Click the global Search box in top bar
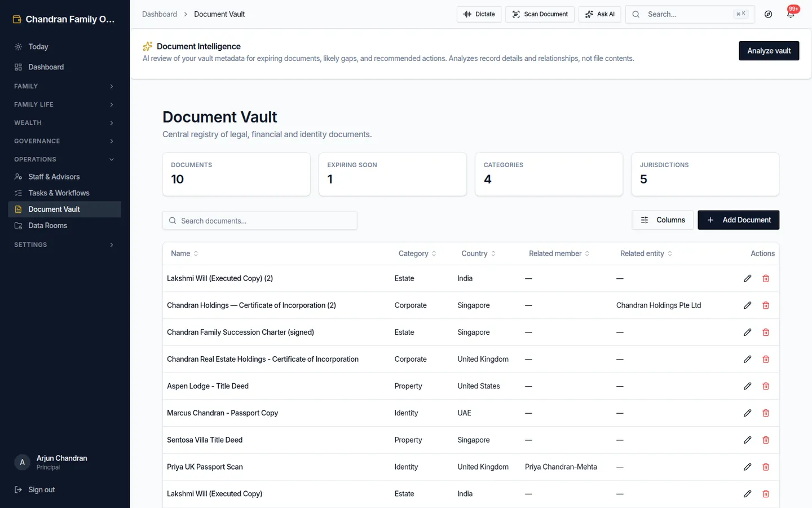The height and width of the screenshot is (508, 812). click(x=690, y=14)
